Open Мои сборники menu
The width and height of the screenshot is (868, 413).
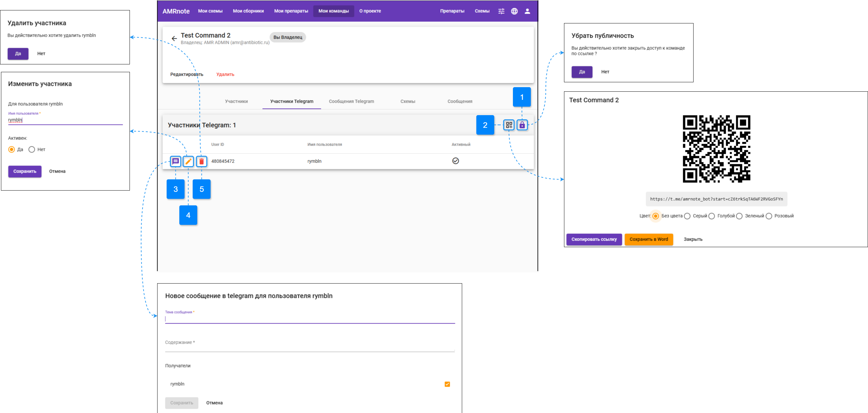click(x=248, y=11)
